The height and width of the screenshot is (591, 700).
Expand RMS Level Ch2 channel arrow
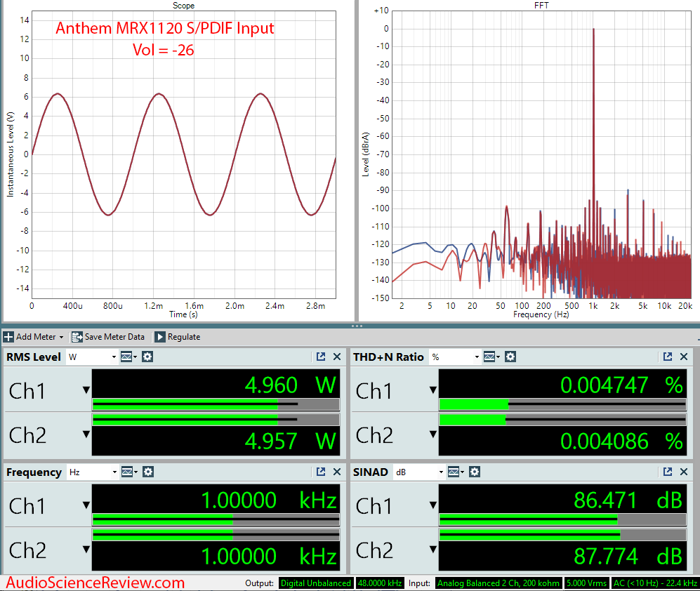tap(86, 434)
